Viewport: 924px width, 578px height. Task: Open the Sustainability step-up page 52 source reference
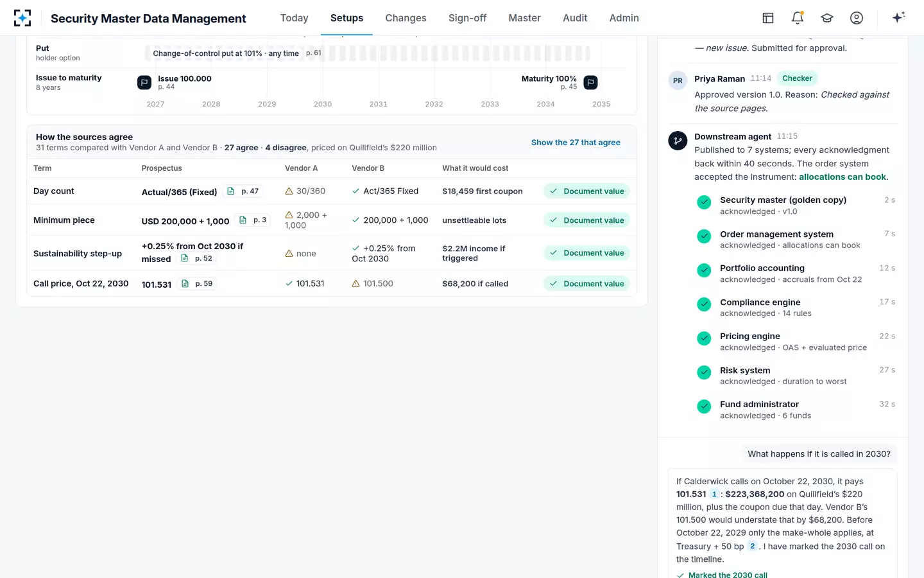197,258
